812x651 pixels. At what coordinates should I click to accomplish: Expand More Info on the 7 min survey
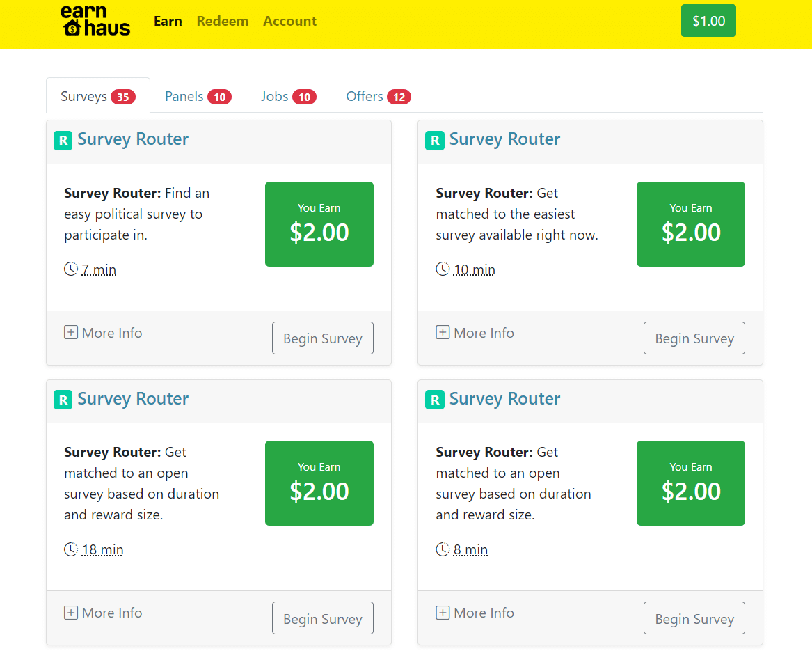[x=103, y=333]
